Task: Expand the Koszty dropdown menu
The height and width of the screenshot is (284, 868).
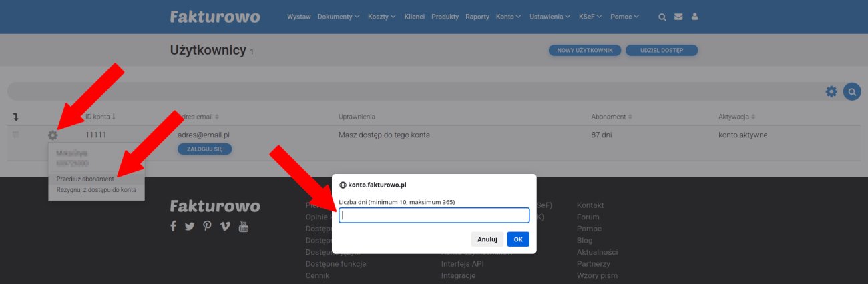Action: (x=381, y=17)
